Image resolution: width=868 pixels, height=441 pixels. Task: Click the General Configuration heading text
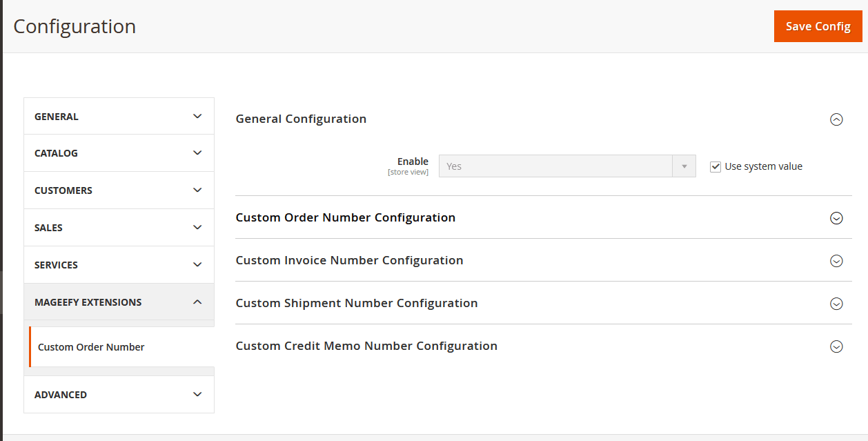pyautogui.click(x=301, y=119)
